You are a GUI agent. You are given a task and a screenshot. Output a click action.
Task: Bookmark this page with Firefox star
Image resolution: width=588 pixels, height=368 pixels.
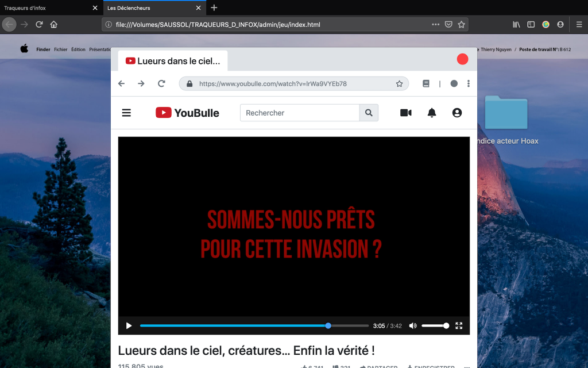click(x=461, y=24)
